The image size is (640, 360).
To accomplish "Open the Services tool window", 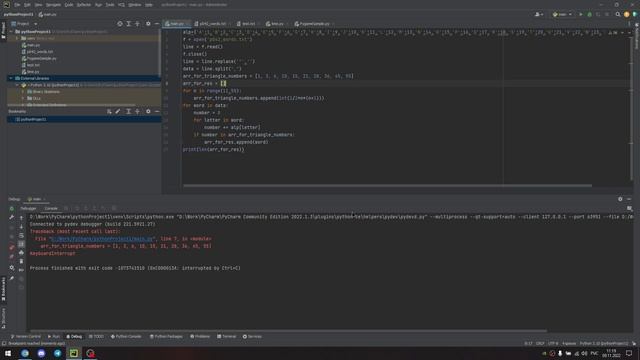I will 252,337.
